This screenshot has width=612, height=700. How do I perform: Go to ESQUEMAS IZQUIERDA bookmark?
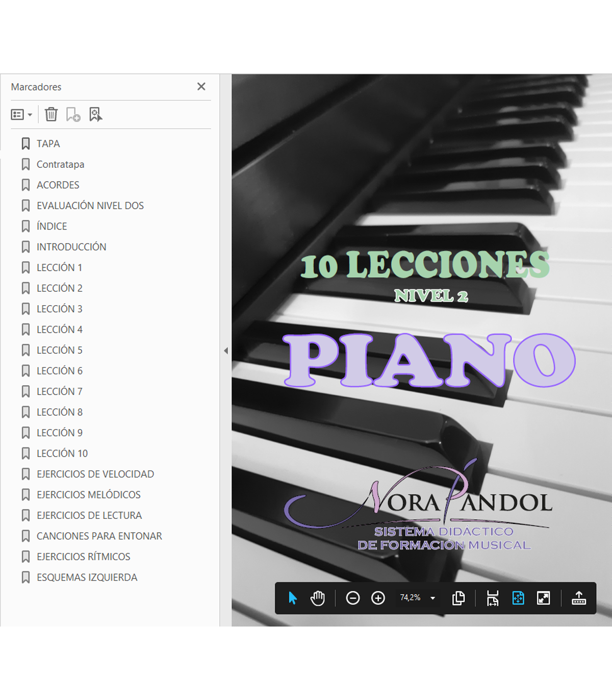[87, 578]
